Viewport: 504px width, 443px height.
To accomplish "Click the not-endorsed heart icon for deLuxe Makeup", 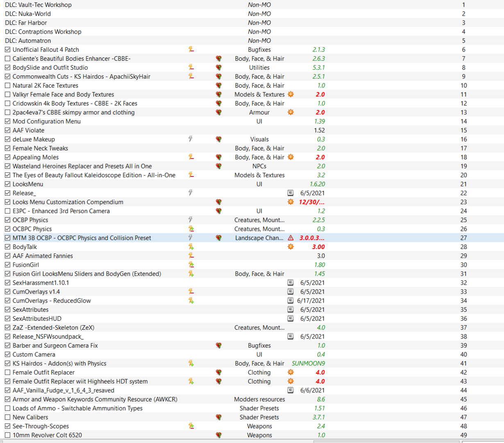I will 219,139.
